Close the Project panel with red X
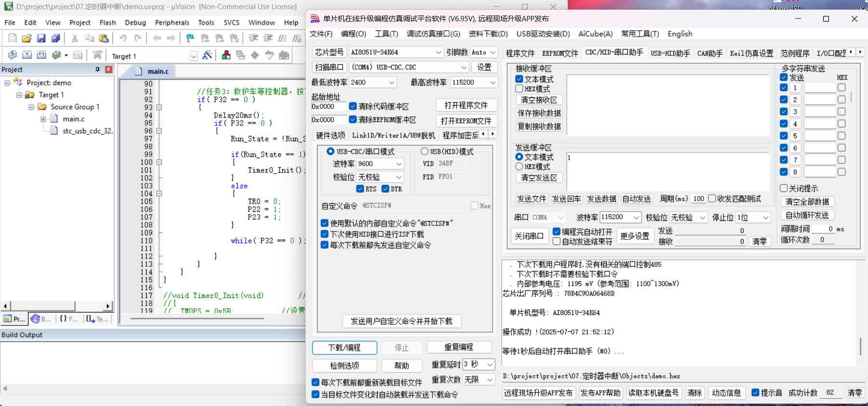The width and height of the screenshot is (868, 406). (108, 69)
